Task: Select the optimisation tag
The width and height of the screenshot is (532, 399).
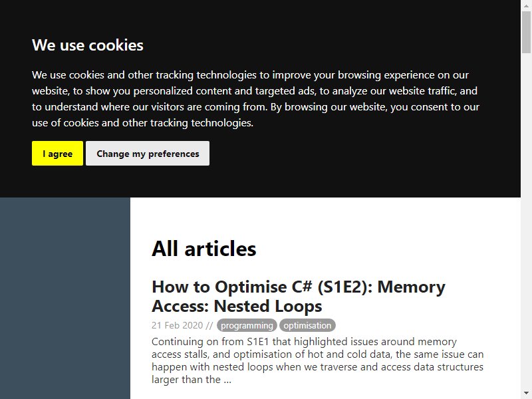Action: coord(307,325)
